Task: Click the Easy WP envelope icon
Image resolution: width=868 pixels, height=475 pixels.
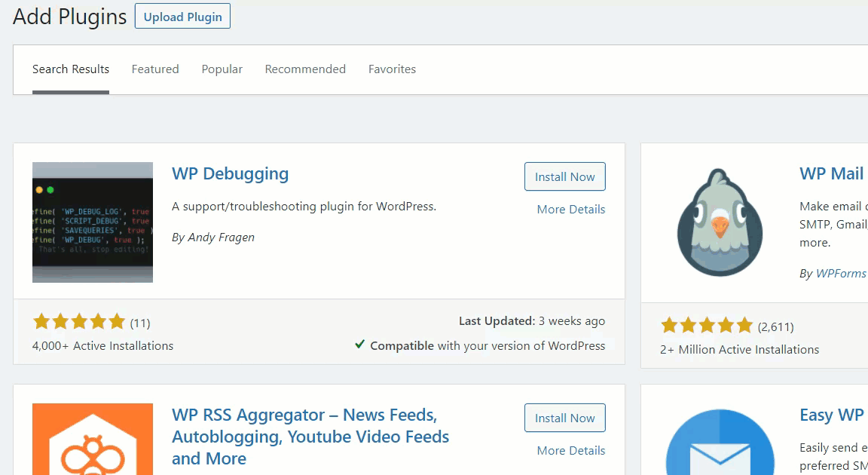Action: pos(720,442)
